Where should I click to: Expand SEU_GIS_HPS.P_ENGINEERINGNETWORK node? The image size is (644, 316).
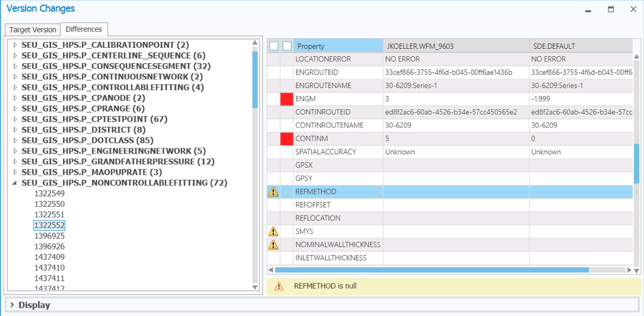[15, 151]
